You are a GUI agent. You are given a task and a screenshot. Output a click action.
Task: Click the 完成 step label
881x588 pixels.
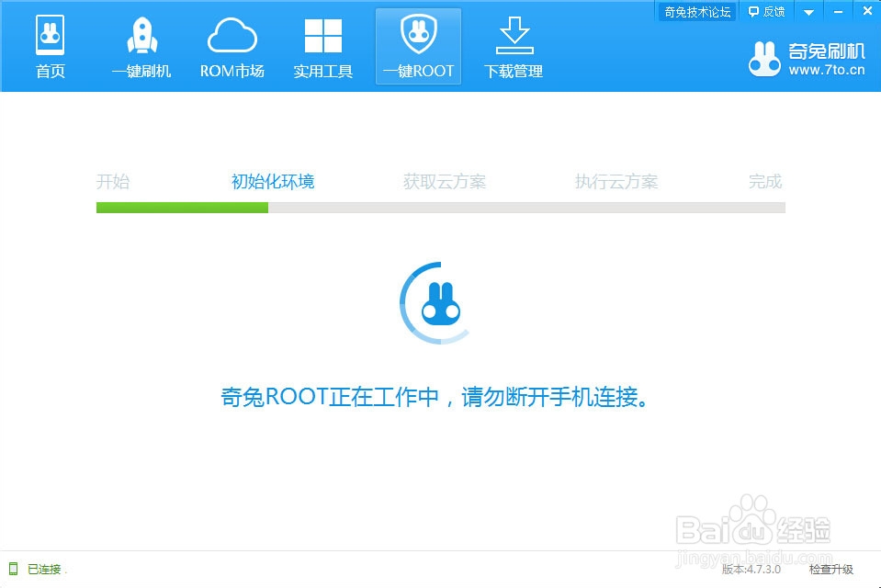click(765, 182)
